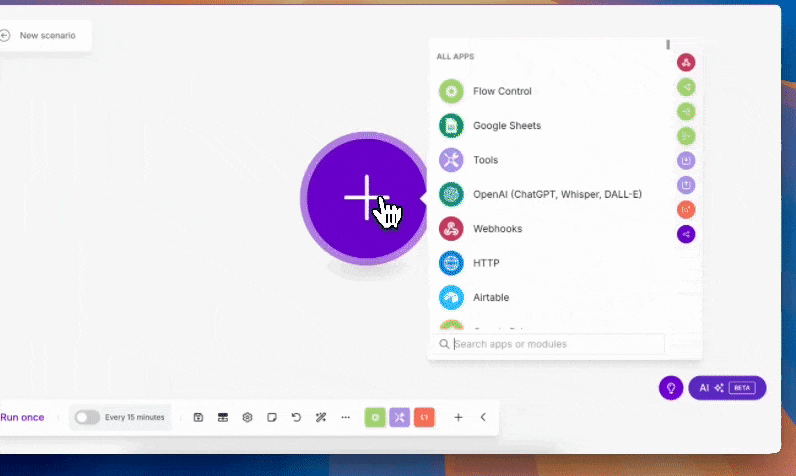
Task: Click the auto-align magic wand icon
Action: click(321, 417)
